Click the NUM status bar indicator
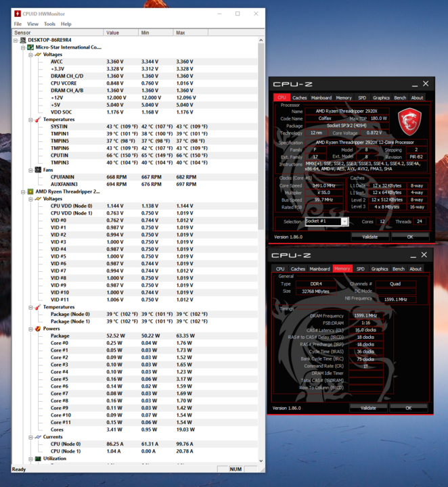The width and height of the screenshot is (448, 487). coord(236,469)
